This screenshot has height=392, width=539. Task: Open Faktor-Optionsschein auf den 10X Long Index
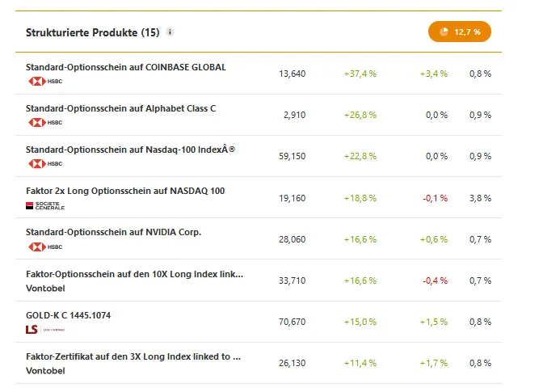coord(134,274)
